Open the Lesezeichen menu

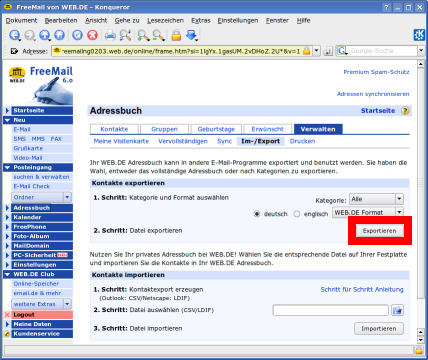click(165, 20)
